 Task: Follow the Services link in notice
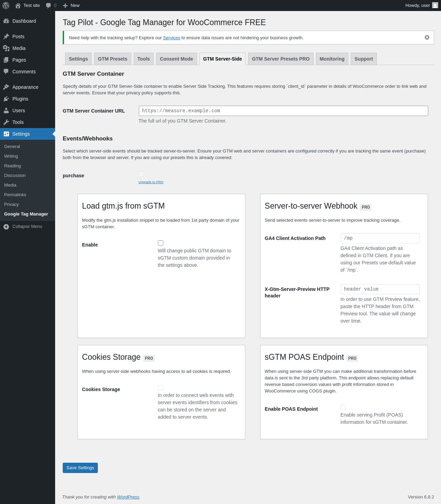tap(172, 38)
